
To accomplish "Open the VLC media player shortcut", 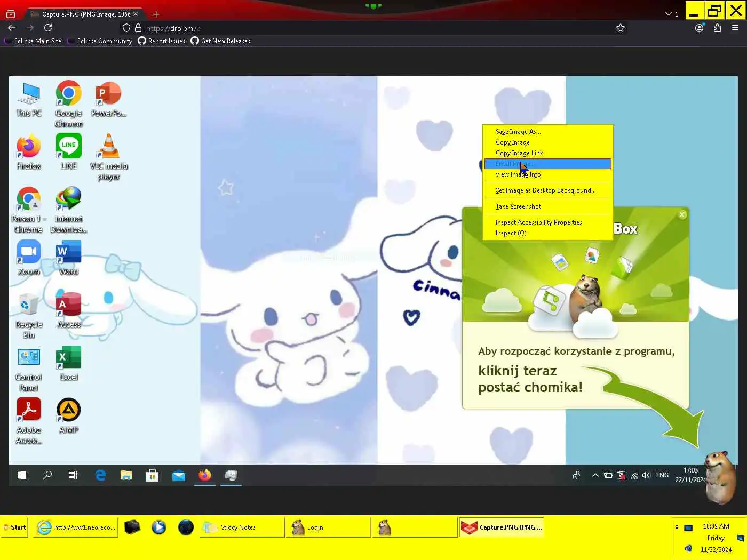I will tap(109, 157).
